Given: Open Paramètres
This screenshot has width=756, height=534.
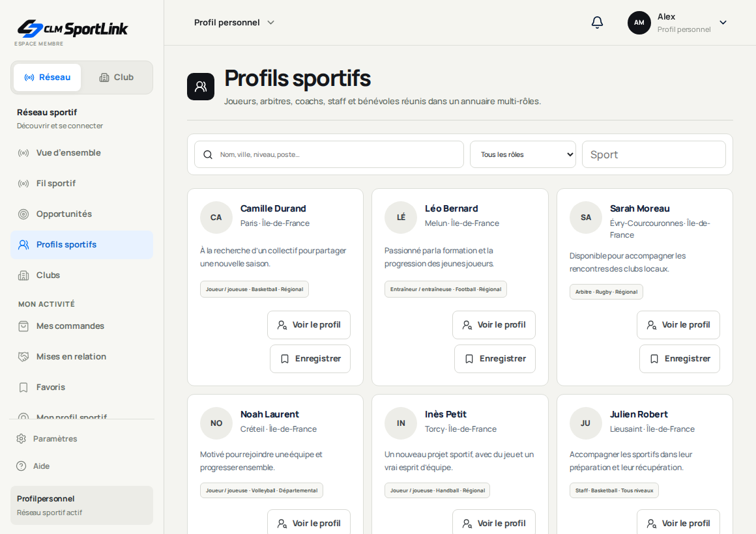Looking at the screenshot, I should point(81,438).
